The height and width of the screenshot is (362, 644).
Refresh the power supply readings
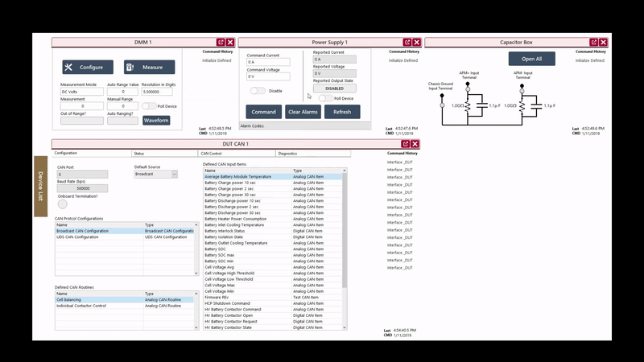click(342, 112)
